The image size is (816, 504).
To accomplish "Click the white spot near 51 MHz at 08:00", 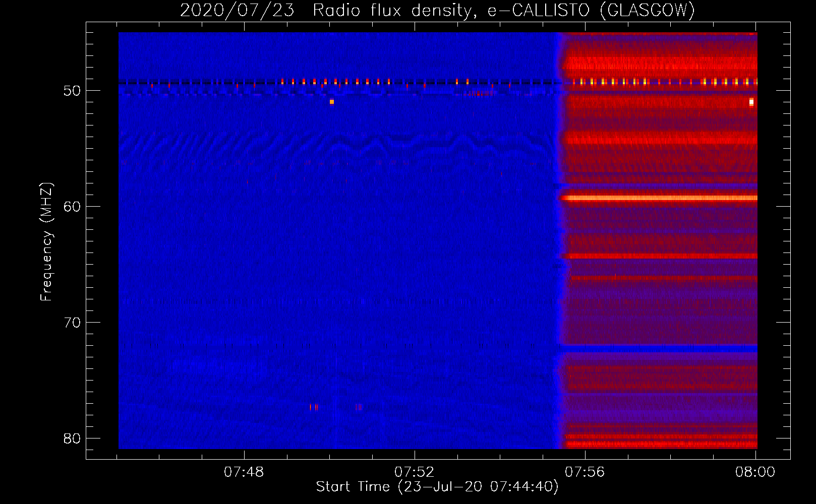I will [x=751, y=102].
